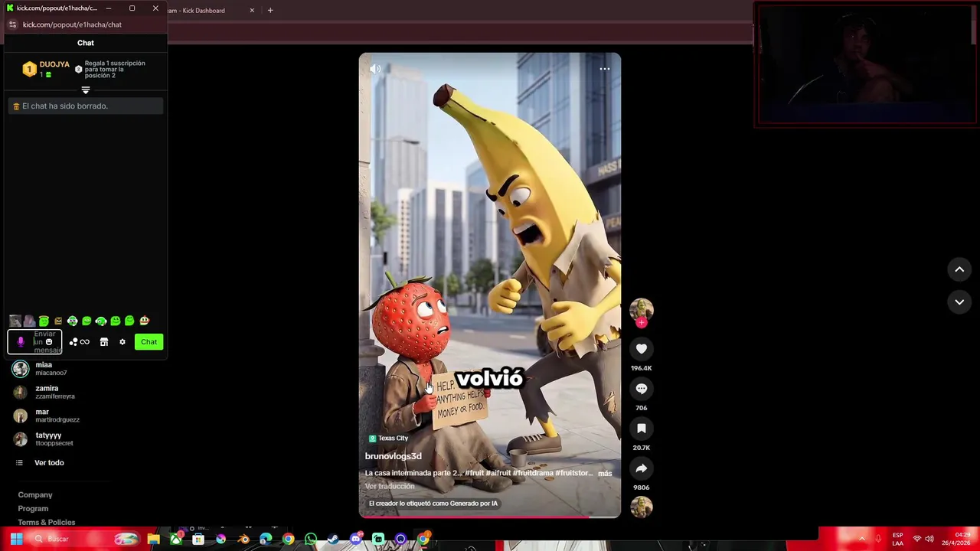This screenshot has width=980, height=551.
Task: Open the emoji picker smiley icon
Action: pos(49,342)
